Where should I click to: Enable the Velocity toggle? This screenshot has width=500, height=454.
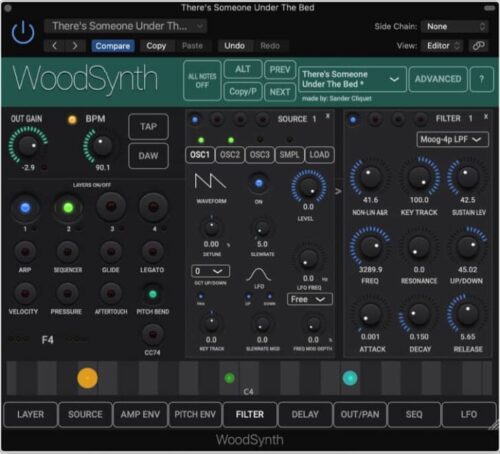[x=25, y=294]
